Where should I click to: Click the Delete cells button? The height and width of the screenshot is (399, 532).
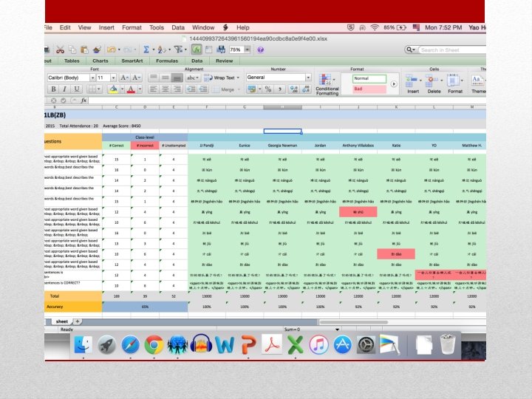tap(434, 83)
